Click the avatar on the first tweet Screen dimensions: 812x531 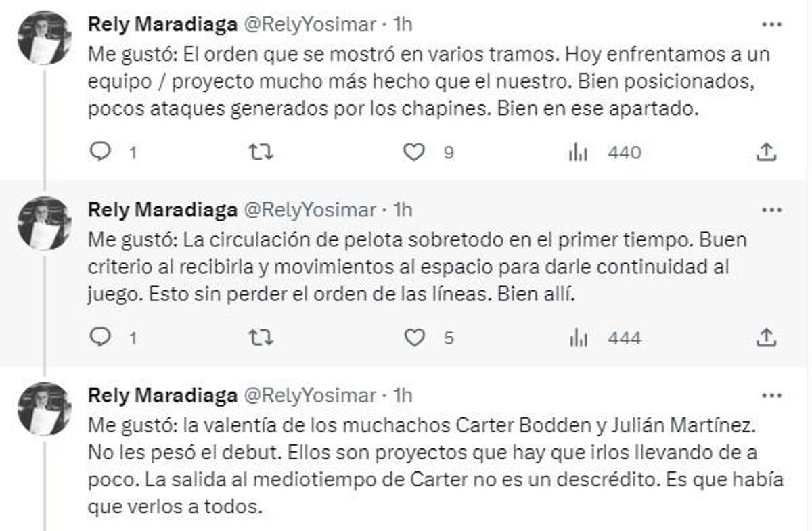44,27
